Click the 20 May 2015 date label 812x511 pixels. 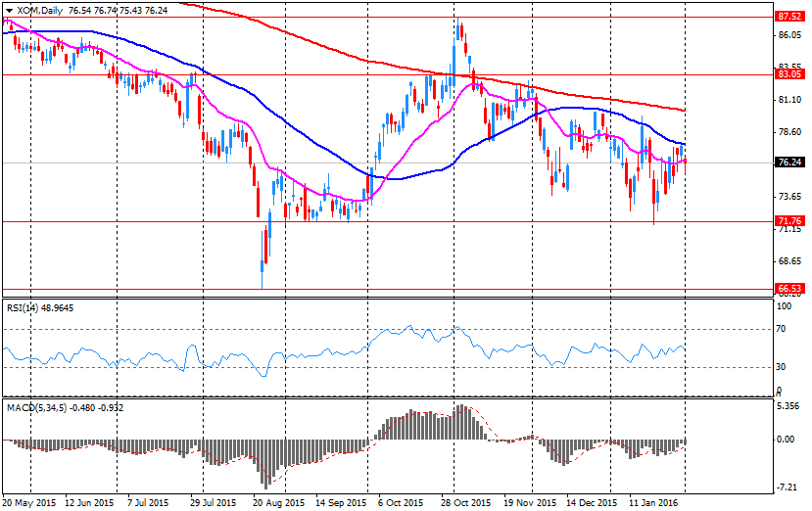(29, 503)
